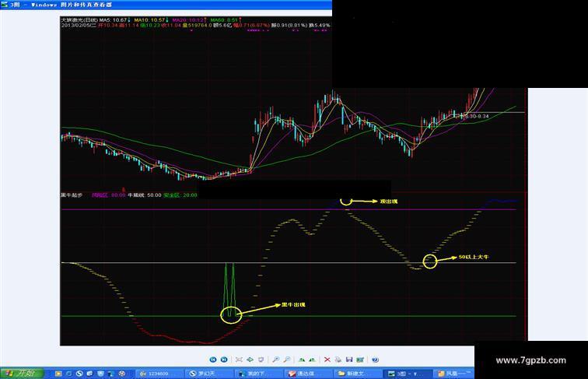Switch to the 通达信 taskbar window

point(307,374)
